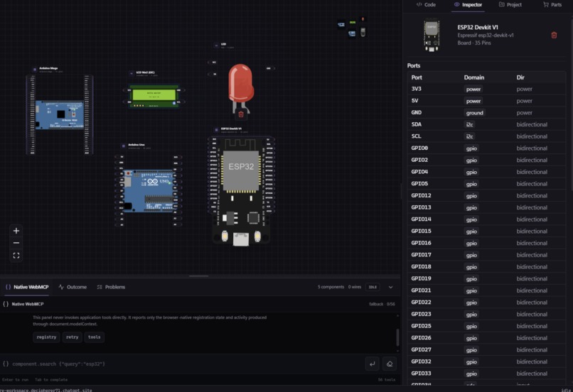Select the Arduino Mega board on canvas
This screenshot has height=392, width=573.
tap(60, 114)
